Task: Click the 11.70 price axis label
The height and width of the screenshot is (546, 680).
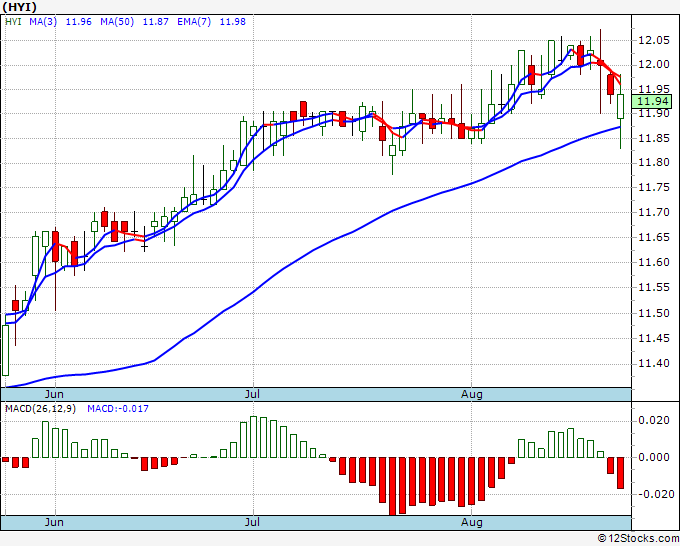Action: coord(654,213)
